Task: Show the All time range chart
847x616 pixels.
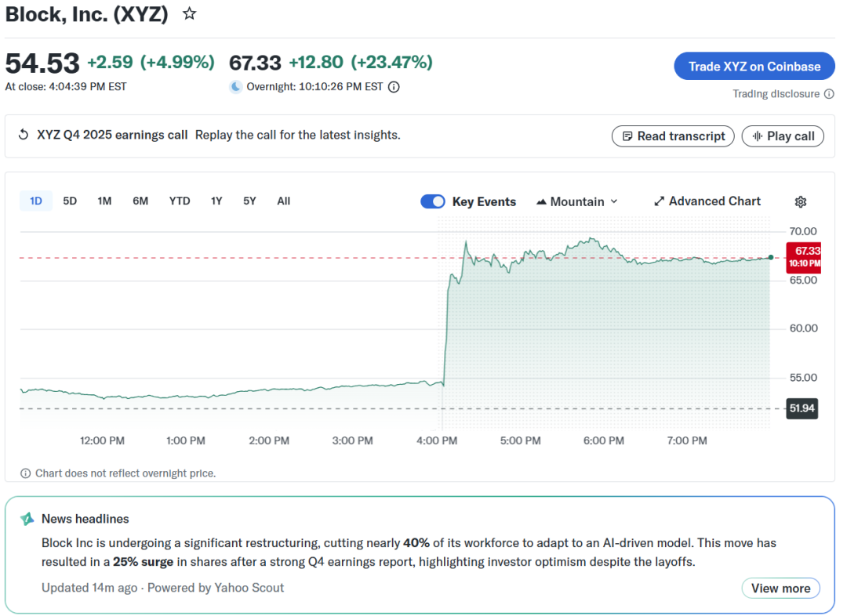Action: [x=283, y=201]
